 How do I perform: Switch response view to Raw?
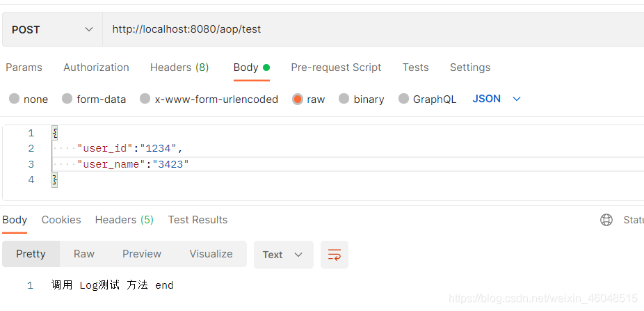(84, 254)
